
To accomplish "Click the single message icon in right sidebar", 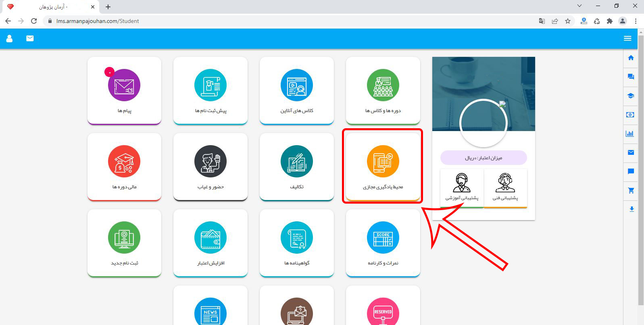I will pos(631,171).
